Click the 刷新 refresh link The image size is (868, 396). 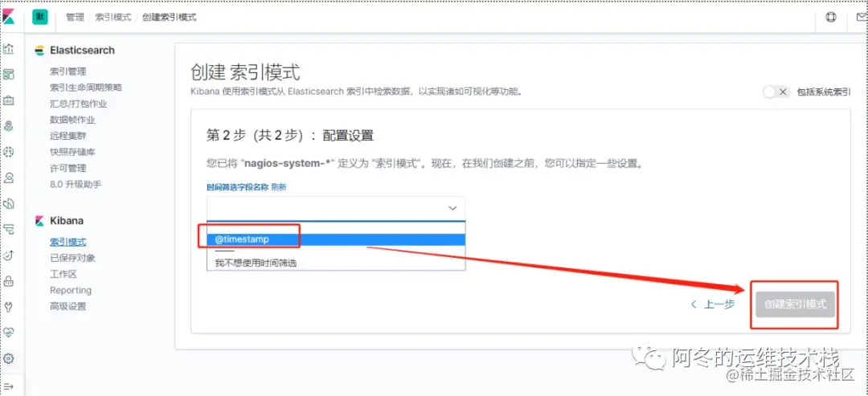278,187
